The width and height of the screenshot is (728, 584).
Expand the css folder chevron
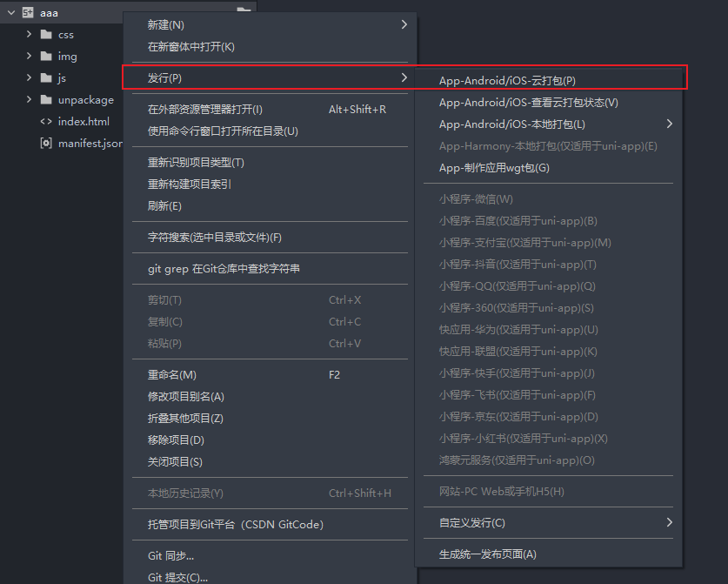(x=27, y=34)
